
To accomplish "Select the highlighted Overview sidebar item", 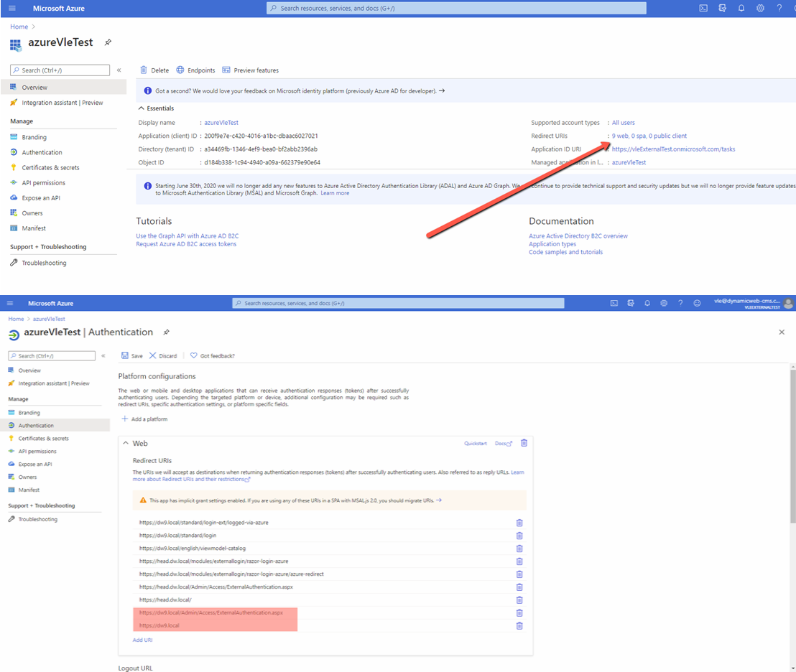I will (x=34, y=88).
